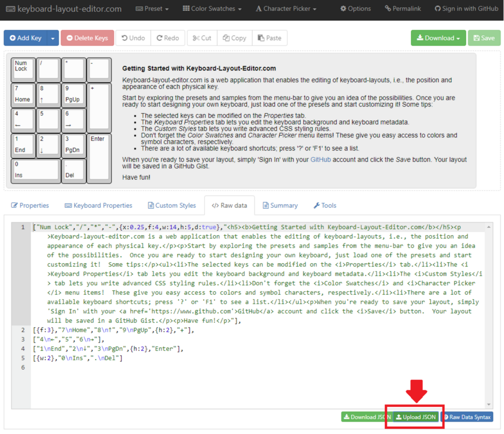This screenshot has height=434, width=504.
Task: Switch to the Properties tab
Action: [30, 205]
